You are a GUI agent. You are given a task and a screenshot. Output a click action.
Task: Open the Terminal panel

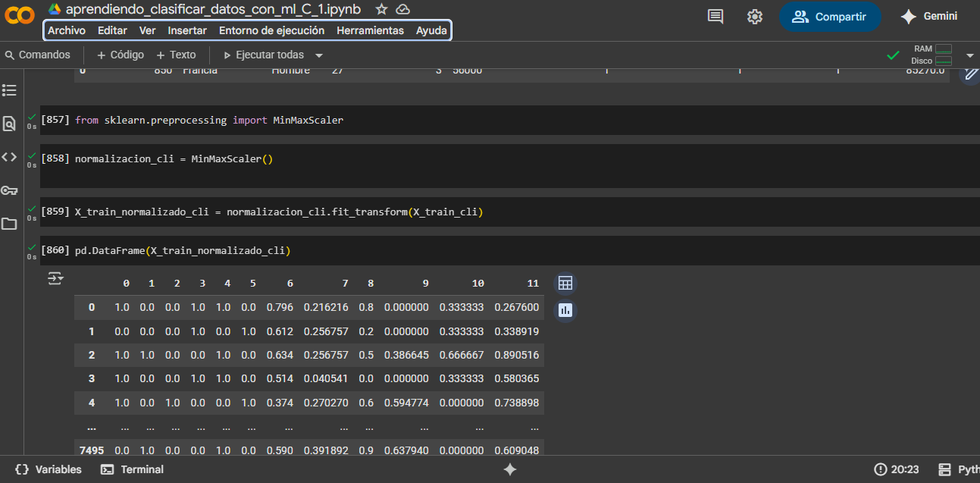[133, 469]
